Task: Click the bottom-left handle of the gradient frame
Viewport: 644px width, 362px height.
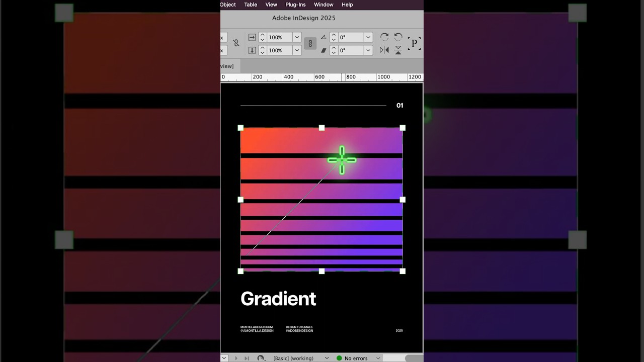Action: pyautogui.click(x=240, y=271)
